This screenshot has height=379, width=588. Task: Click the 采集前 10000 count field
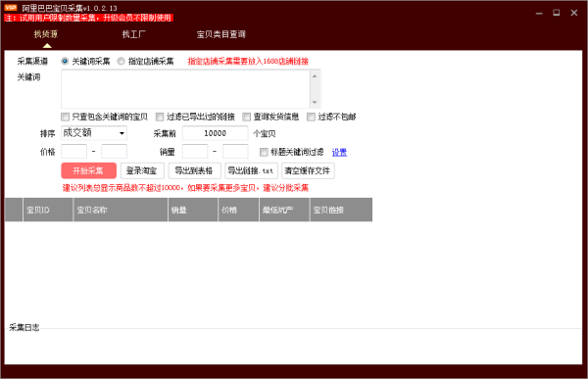[216, 133]
